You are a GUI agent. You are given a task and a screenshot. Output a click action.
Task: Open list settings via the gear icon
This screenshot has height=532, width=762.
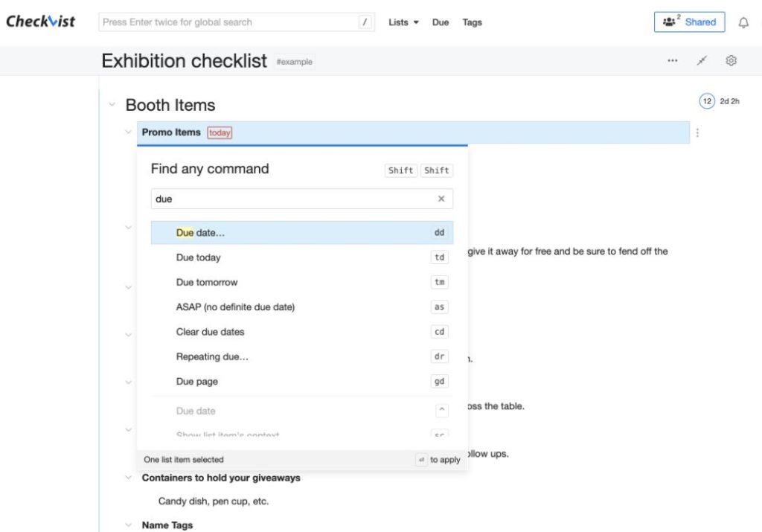pyautogui.click(x=731, y=60)
